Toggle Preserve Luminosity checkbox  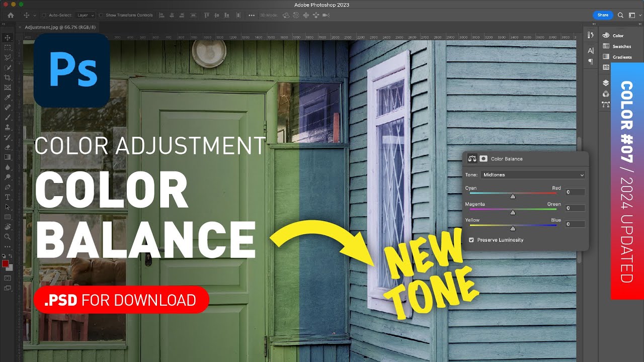471,240
